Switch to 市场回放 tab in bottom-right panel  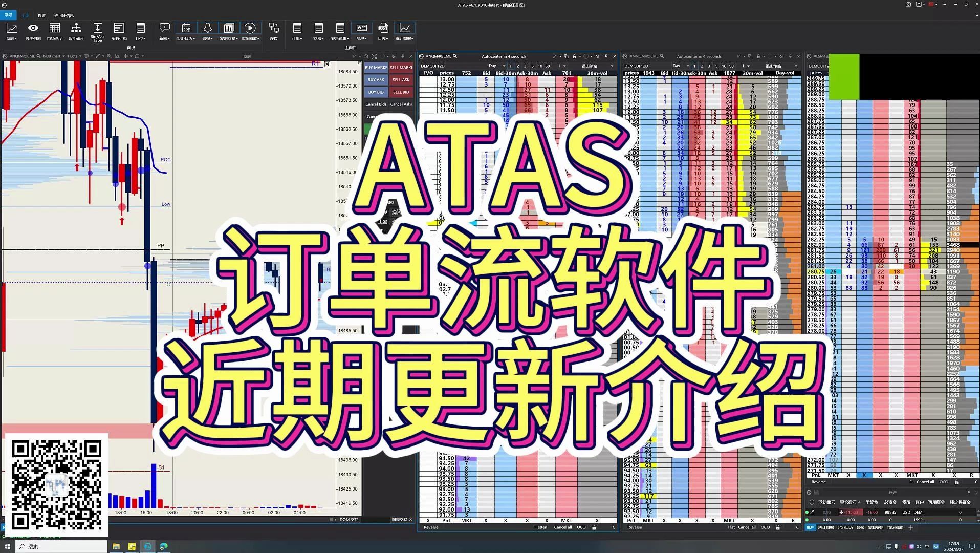[x=895, y=527]
